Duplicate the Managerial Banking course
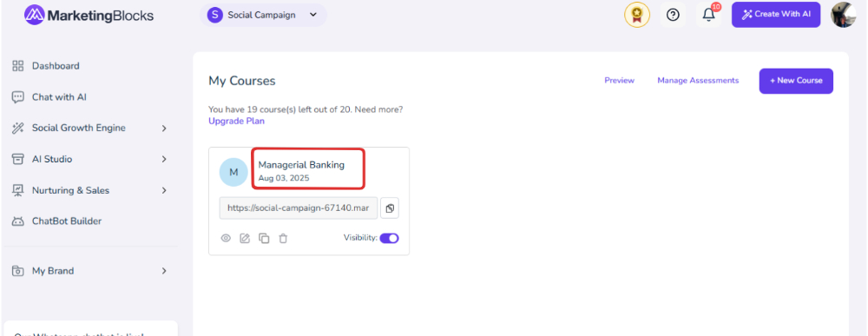Viewport: 868px width, 336px height. 264,239
